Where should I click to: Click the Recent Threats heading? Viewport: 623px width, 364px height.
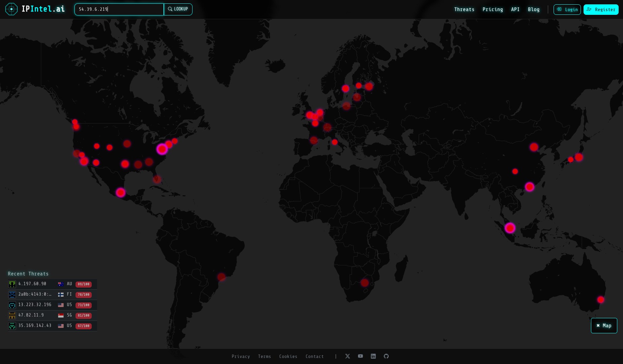click(x=28, y=274)
